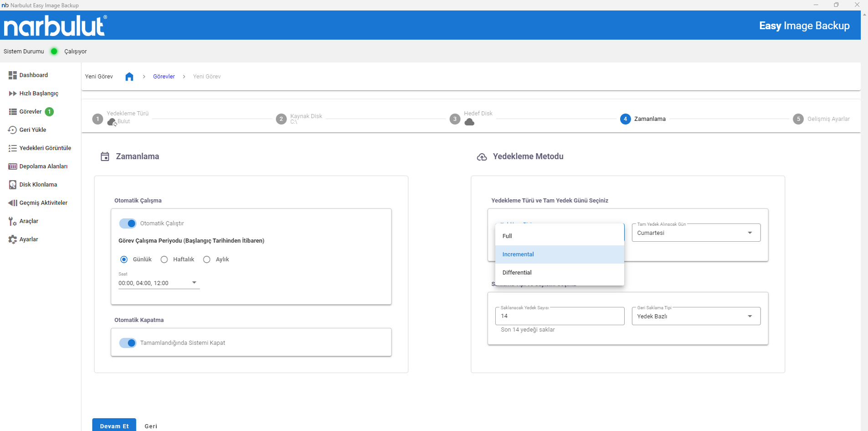The height and width of the screenshot is (431, 868).
Task: Open Ayarlar gear icon
Action: tap(12, 239)
